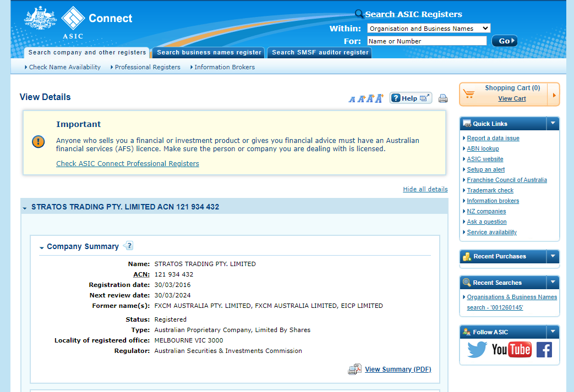Click the Name or Number search field
The width and height of the screenshot is (574, 392).
coord(427,41)
